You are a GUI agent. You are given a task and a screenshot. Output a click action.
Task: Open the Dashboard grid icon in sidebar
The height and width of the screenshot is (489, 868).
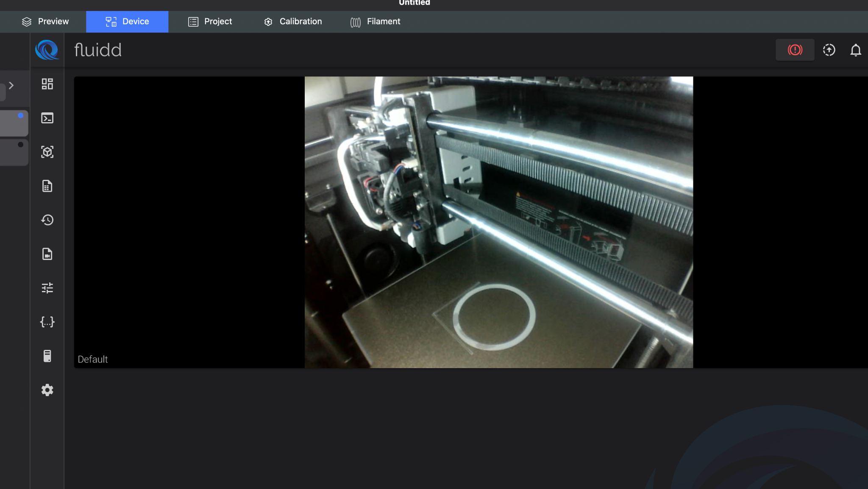pos(47,84)
